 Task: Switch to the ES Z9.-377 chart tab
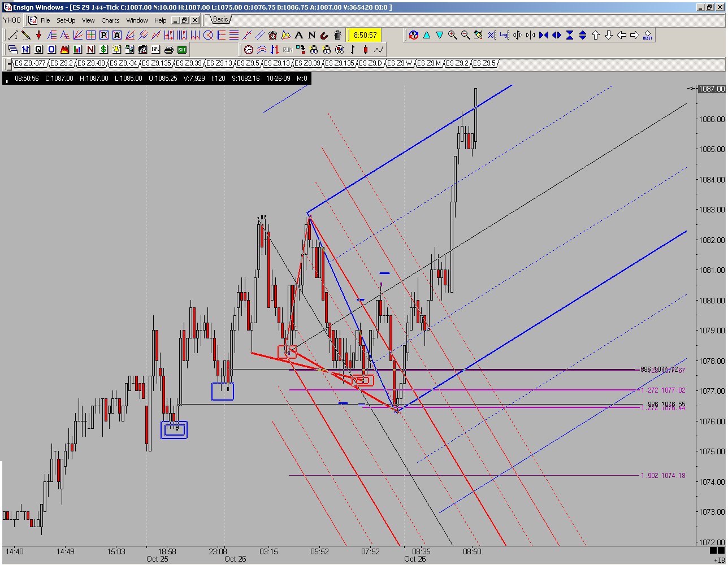[x=29, y=63]
